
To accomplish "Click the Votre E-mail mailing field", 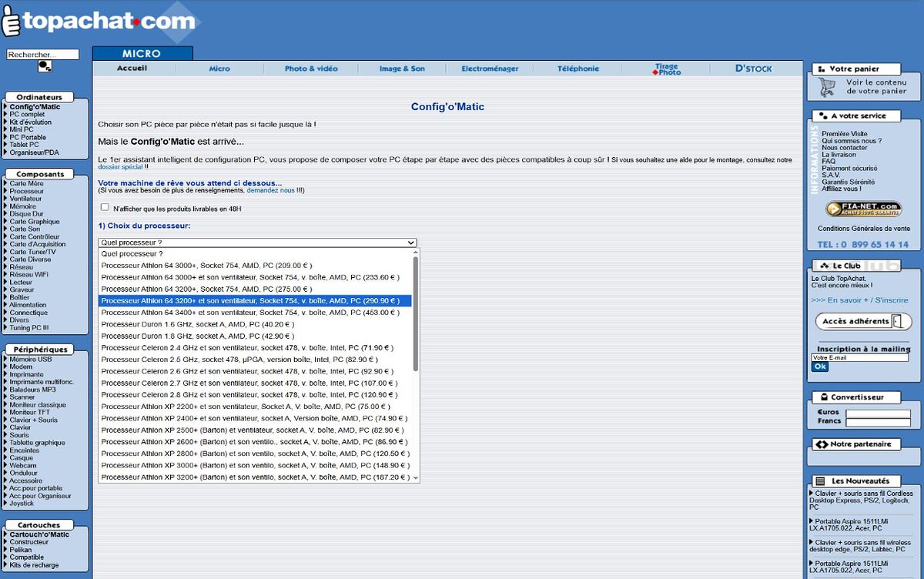I will tap(860, 357).
